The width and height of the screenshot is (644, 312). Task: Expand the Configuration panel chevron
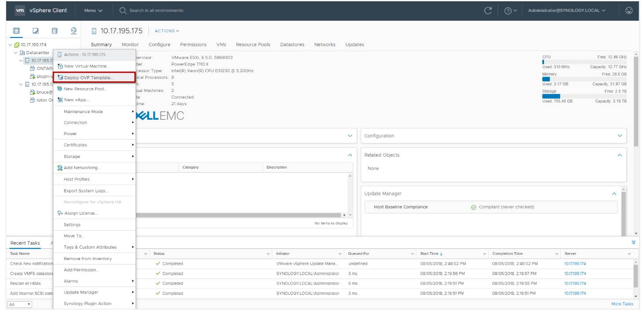pyautogui.click(x=620, y=136)
